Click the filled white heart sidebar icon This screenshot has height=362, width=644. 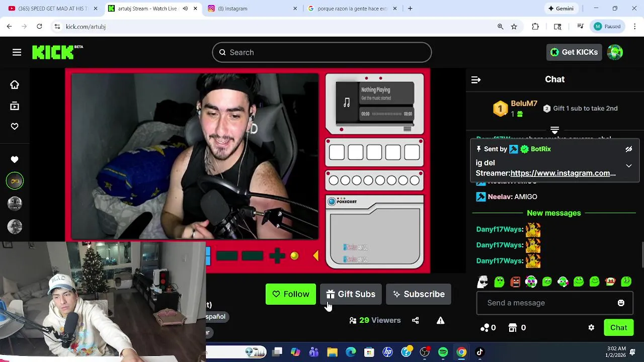(x=15, y=160)
